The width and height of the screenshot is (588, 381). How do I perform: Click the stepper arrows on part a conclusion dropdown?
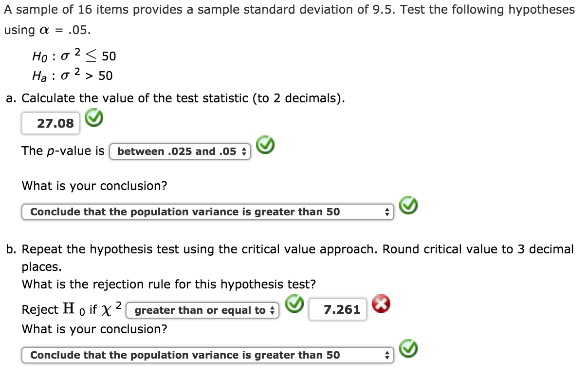tap(387, 211)
